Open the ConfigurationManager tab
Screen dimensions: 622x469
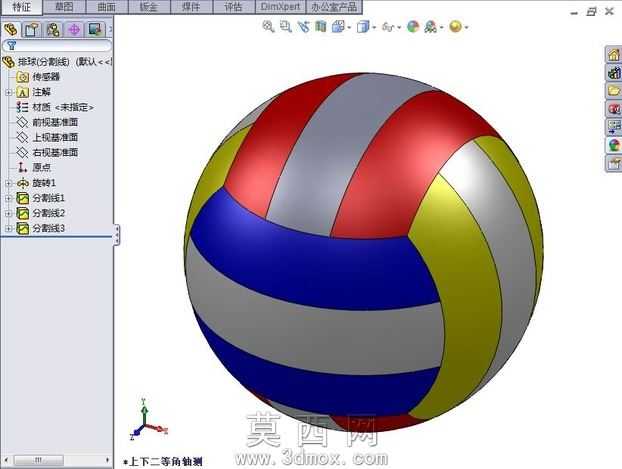pos(53,30)
